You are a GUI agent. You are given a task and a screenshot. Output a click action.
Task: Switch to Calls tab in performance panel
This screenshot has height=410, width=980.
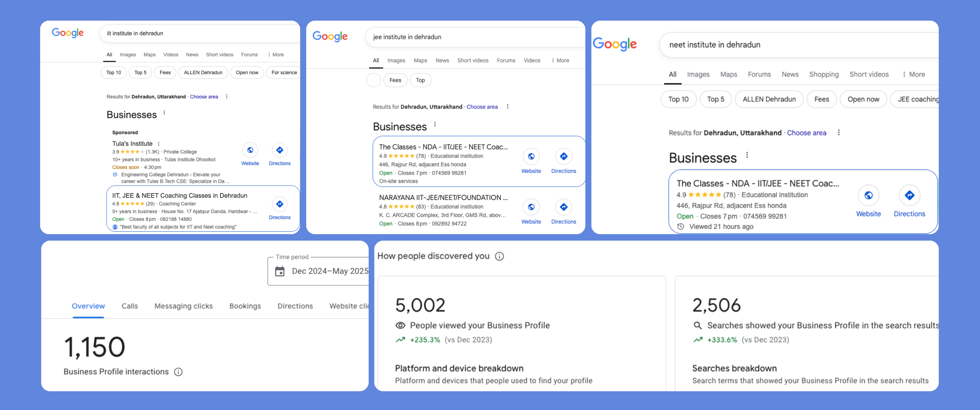pyautogui.click(x=129, y=306)
